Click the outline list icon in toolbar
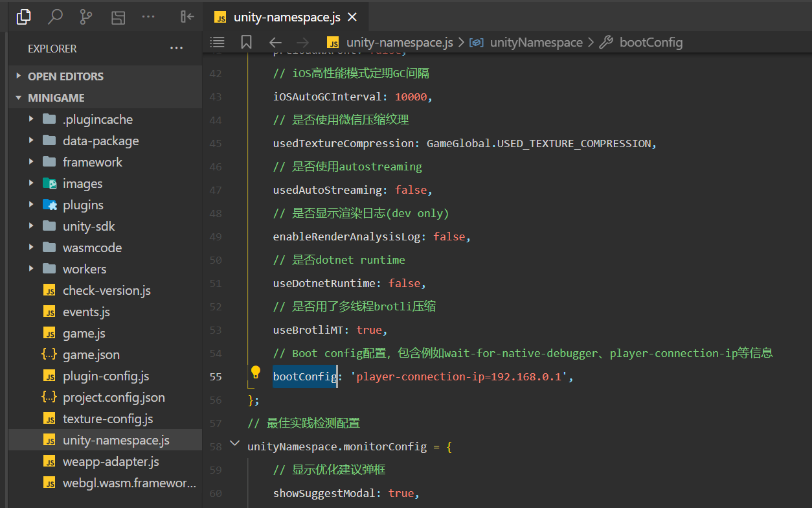 pyautogui.click(x=218, y=42)
